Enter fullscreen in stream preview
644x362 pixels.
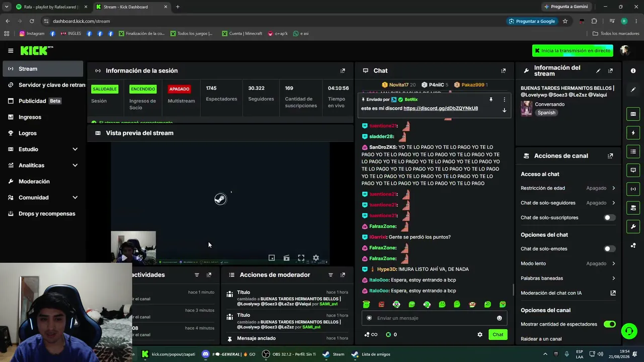click(x=301, y=258)
